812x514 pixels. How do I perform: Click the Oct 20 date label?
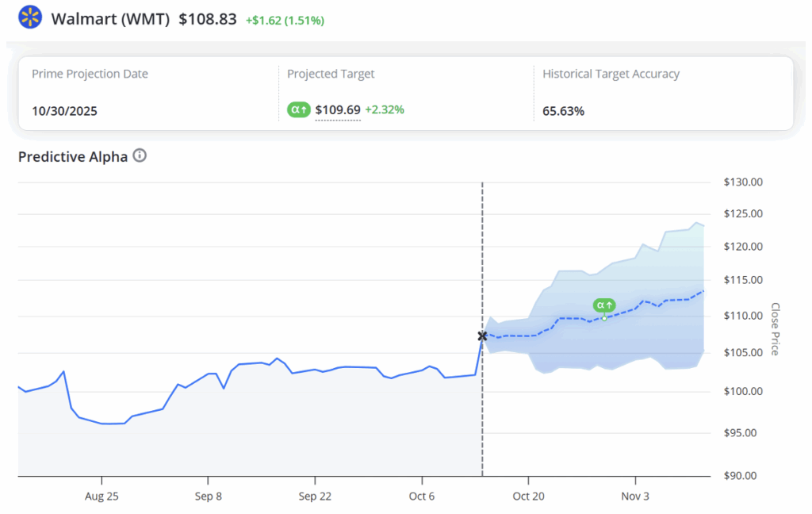point(528,497)
